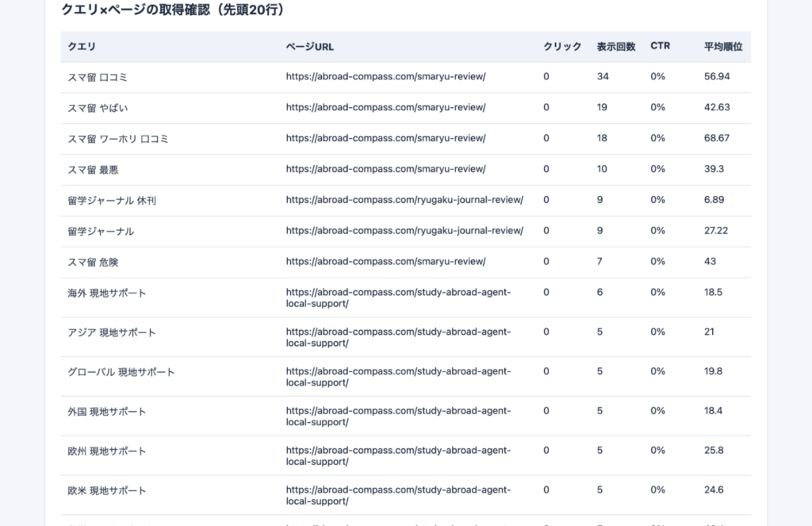Select query cell グローバル 現地サポート

point(121,372)
